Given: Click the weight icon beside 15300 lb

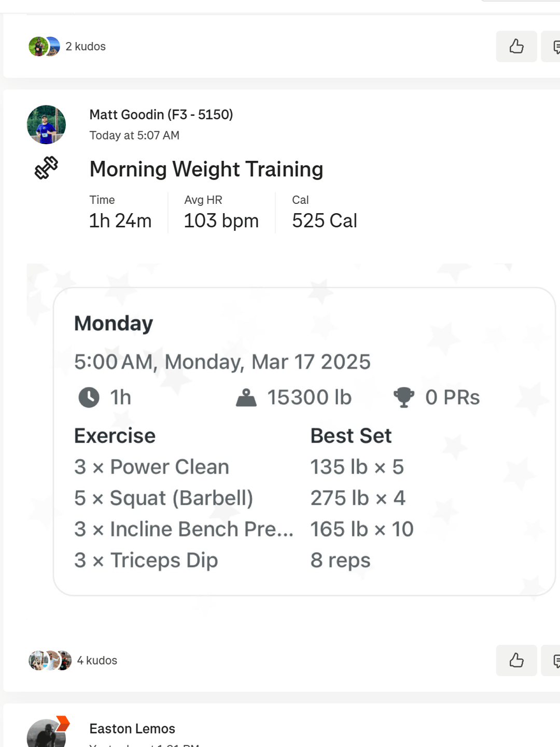Looking at the screenshot, I should pyautogui.click(x=246, y=397).
